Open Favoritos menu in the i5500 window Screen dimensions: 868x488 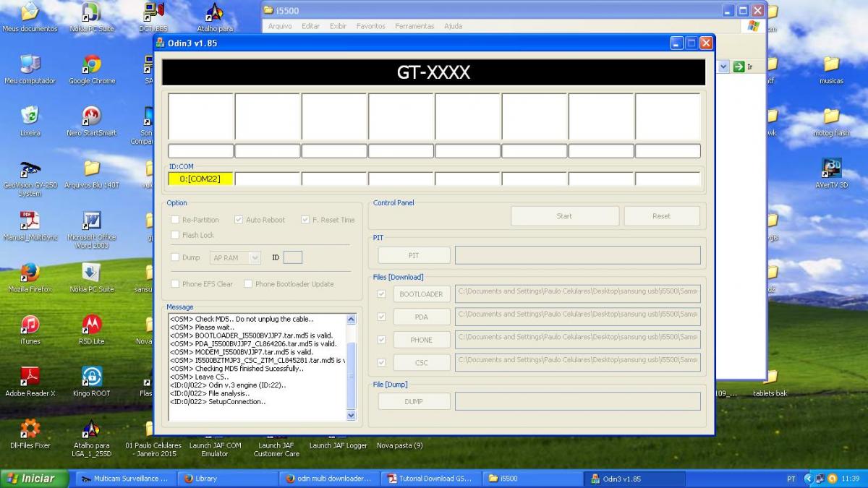[x=371, y=26]
